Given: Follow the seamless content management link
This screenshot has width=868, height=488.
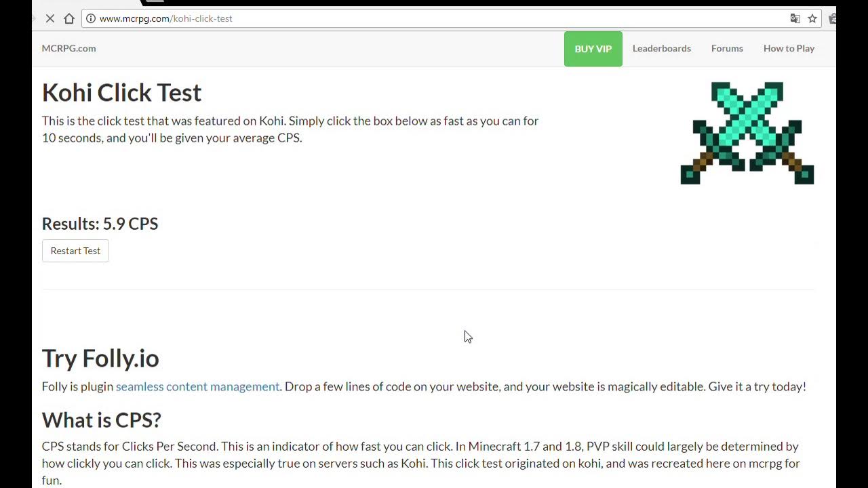Looking at the screenshot, I should (197, 386).
